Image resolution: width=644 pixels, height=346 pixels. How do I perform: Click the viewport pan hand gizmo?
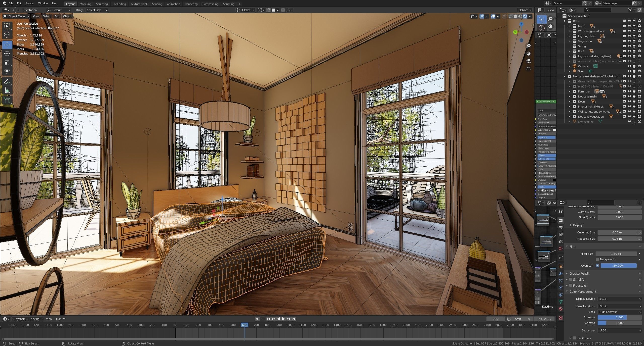tap(529, 54)
